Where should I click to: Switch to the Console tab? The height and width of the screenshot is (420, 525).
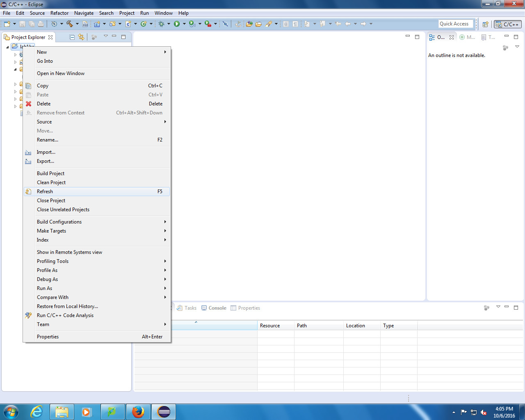click(x=214, y=308)
